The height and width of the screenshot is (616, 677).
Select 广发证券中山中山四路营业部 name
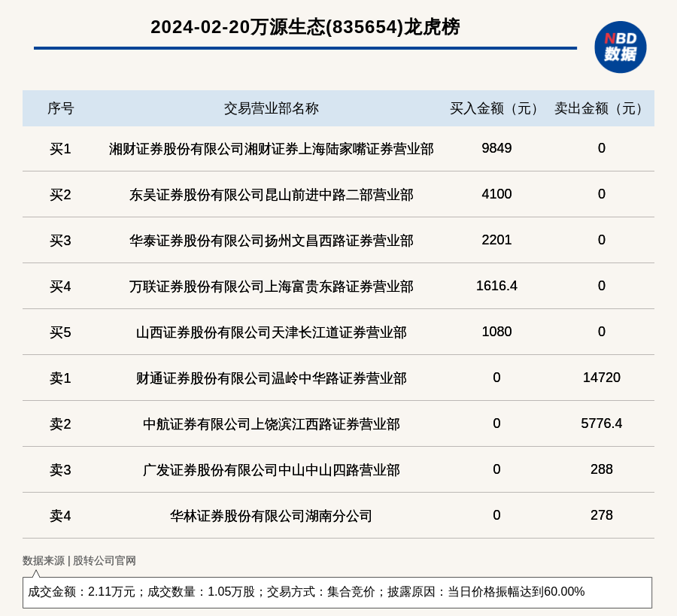pos(271,469)
